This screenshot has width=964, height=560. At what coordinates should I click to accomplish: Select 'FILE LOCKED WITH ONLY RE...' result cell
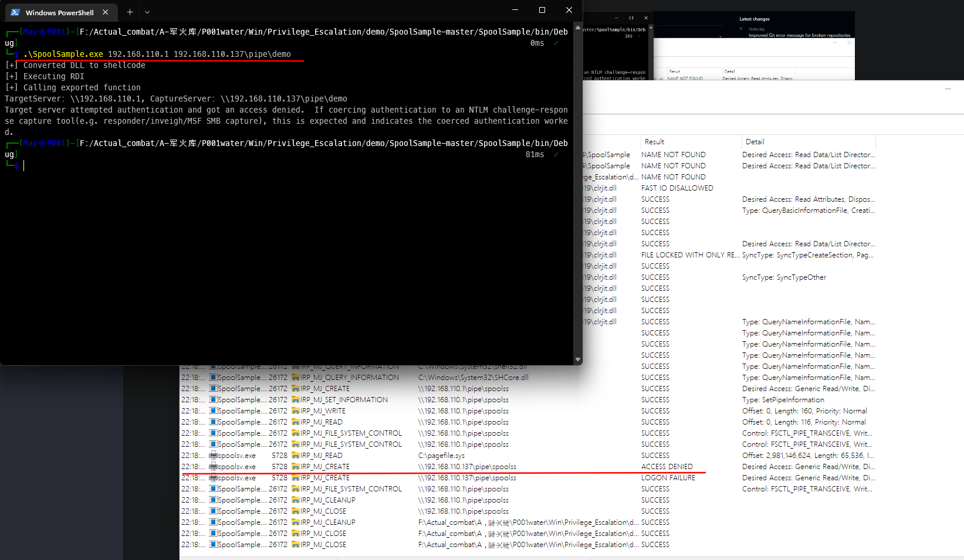tap(691, 255)
